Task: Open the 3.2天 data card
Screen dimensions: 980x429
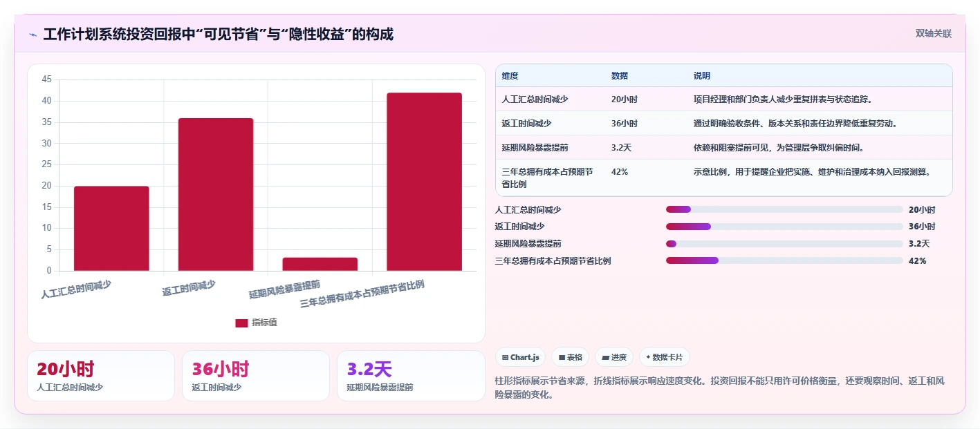Action: click(x=411, y=376)
